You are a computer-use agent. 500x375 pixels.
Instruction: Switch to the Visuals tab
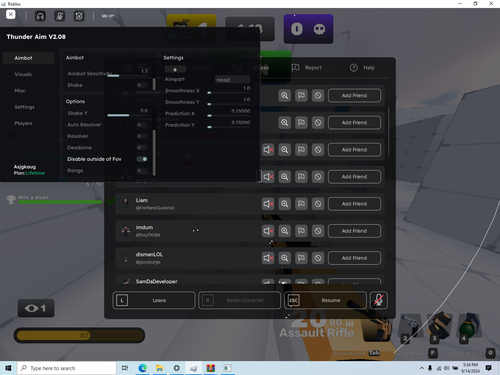click(x=23, y=74)
